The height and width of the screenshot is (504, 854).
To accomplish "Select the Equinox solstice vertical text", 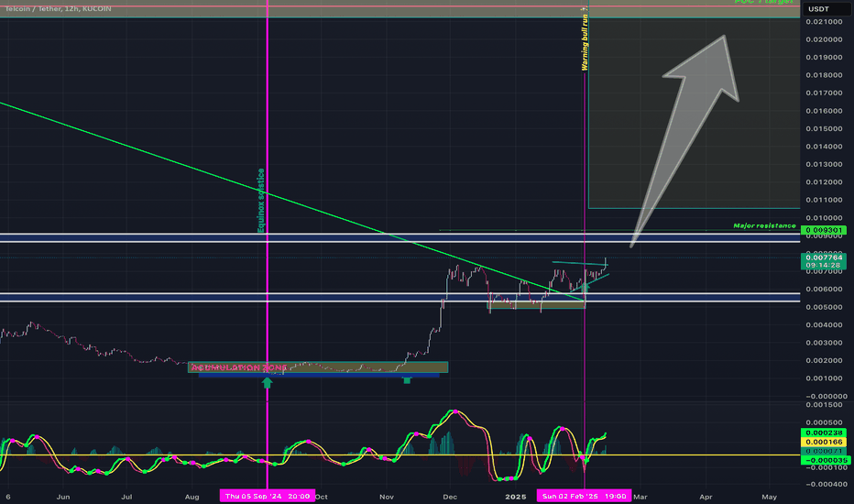I will coord(261,201).
